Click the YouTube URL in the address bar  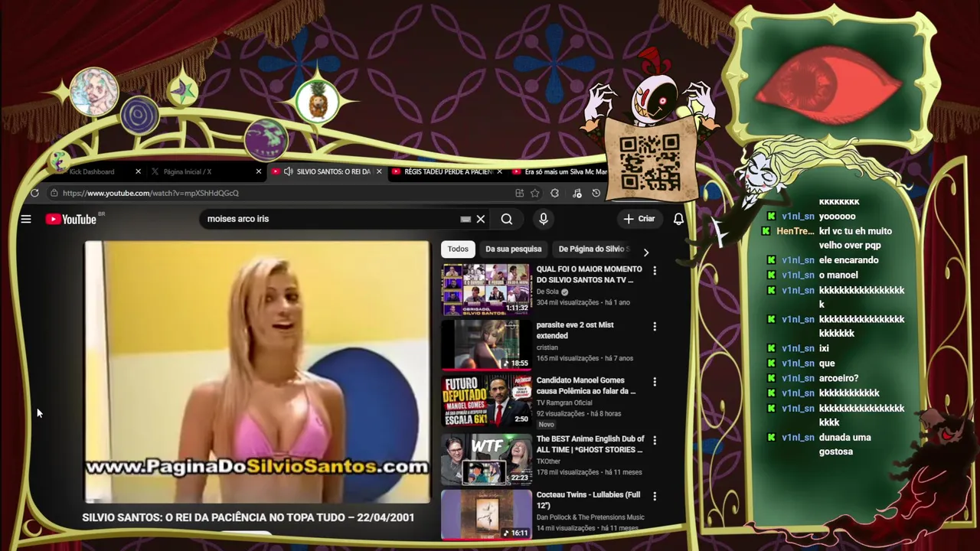coord(151,193)
